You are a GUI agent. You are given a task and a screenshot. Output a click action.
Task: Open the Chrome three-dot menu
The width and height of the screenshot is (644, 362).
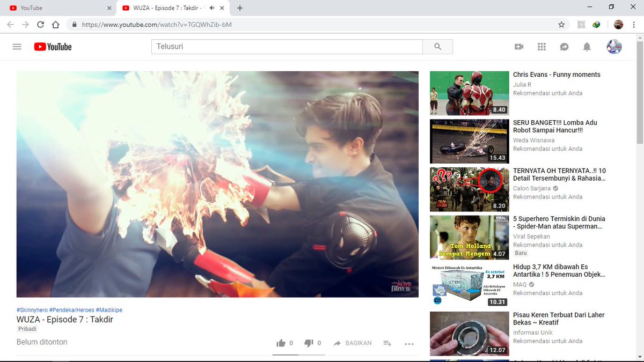[635, 24]
